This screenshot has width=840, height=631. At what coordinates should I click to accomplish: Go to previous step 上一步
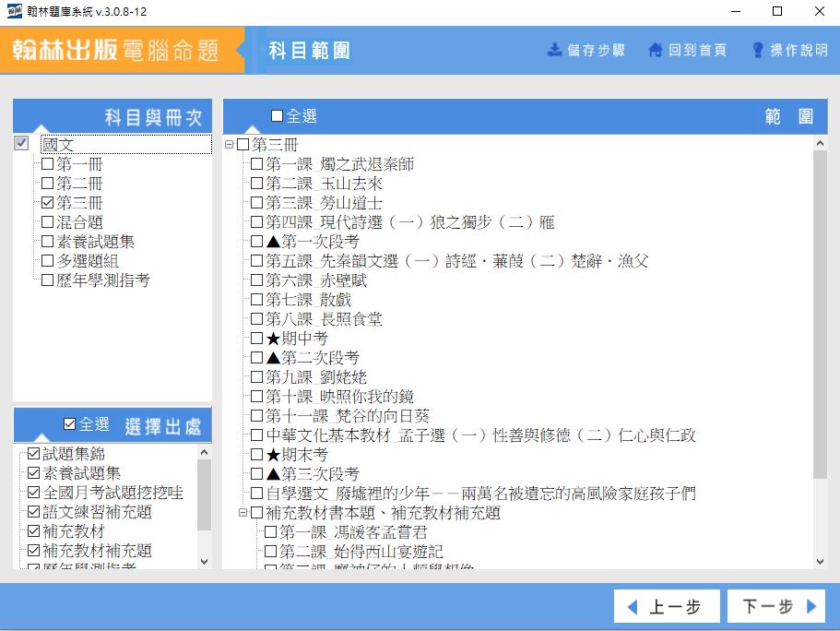(x=667, y=606)
